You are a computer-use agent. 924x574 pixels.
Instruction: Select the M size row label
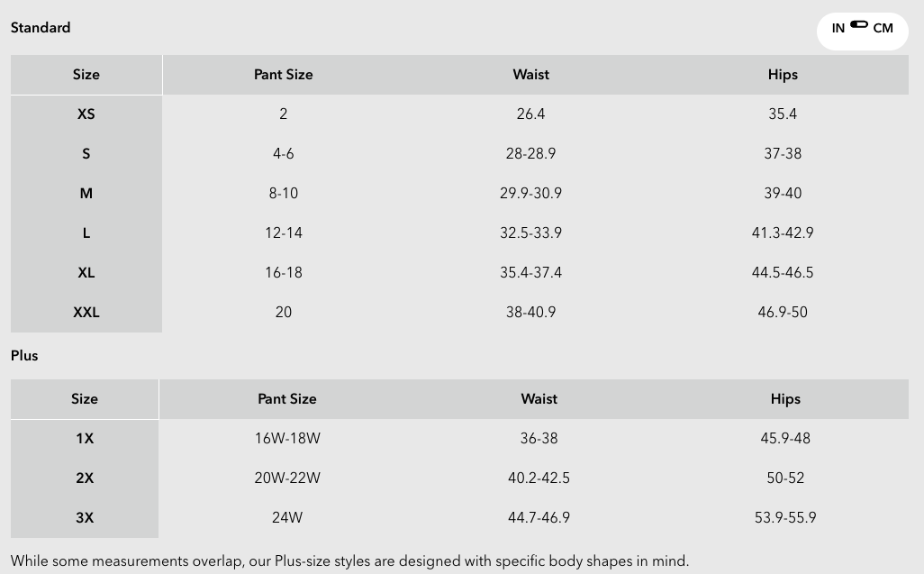click(x=86, y=194)
